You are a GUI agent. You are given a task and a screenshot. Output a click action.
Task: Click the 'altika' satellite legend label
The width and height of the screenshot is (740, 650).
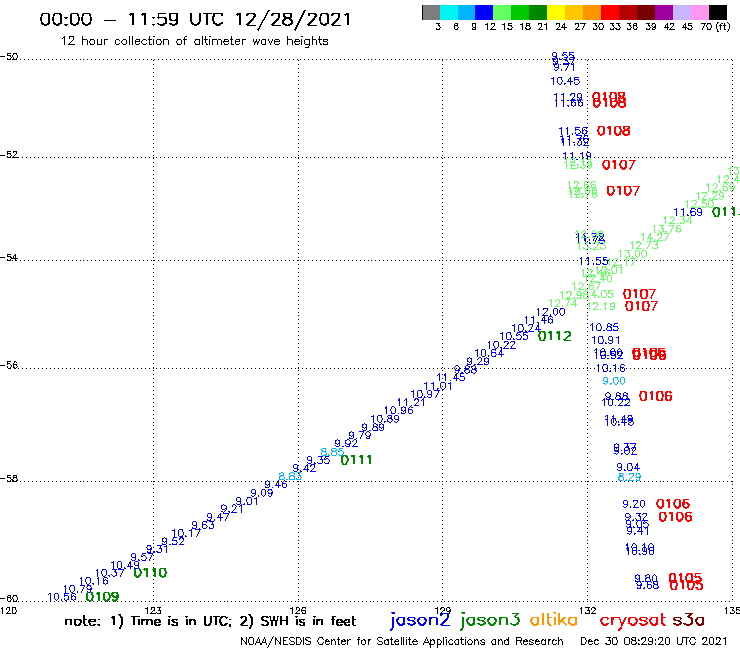pyautogui.click(x=554, y=620)
